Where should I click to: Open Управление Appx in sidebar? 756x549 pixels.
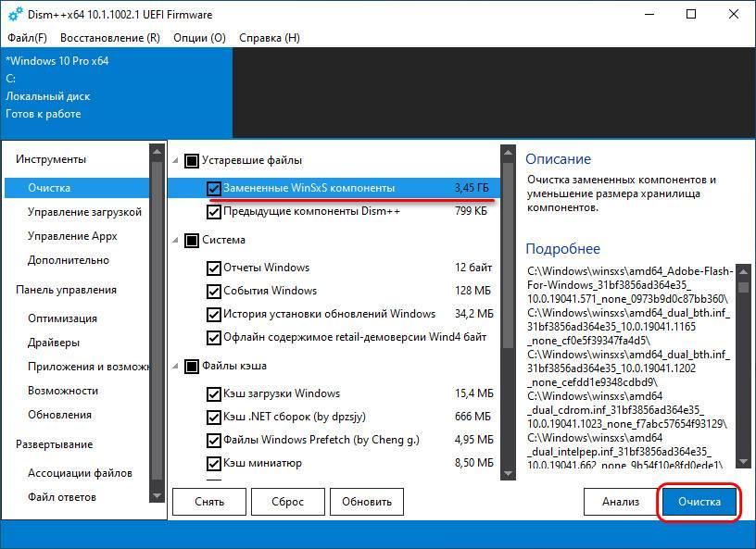point(72,236)
